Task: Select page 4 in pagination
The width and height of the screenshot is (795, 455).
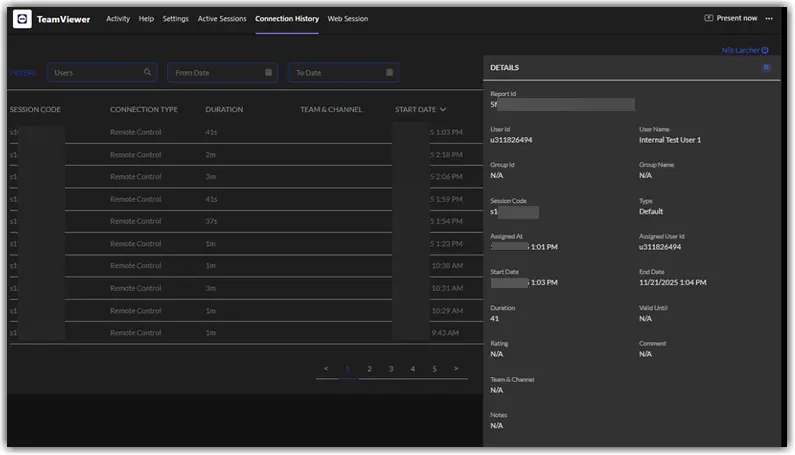Action: point(413,369)
